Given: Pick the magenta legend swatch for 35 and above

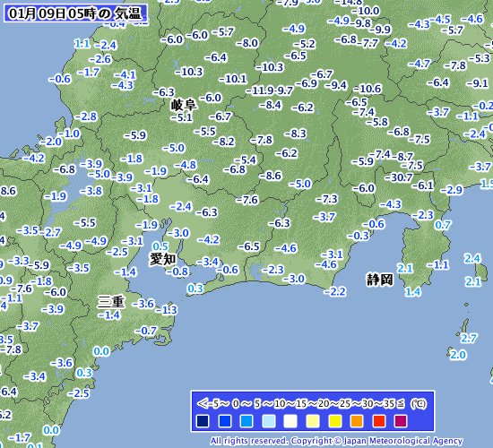Looking at the screenshot, I should pos(401,421).
